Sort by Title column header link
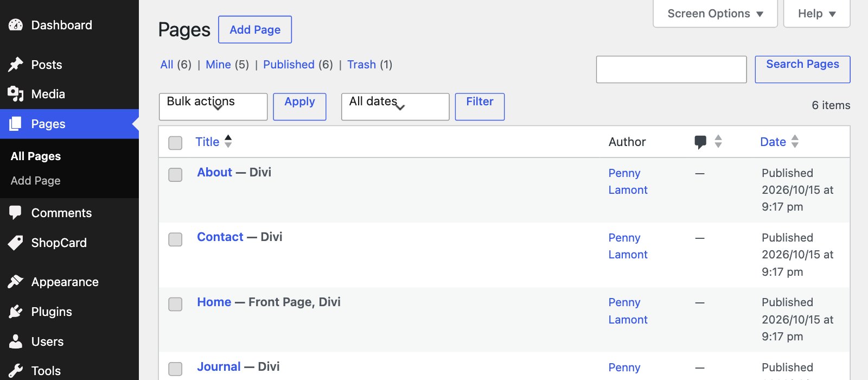The image size is (868, 380). point(207,142)
